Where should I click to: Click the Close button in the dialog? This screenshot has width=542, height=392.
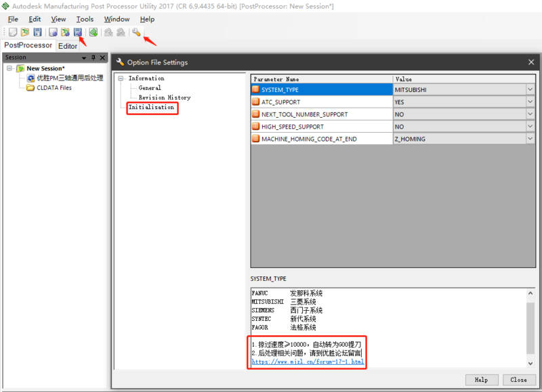(518, 380)
